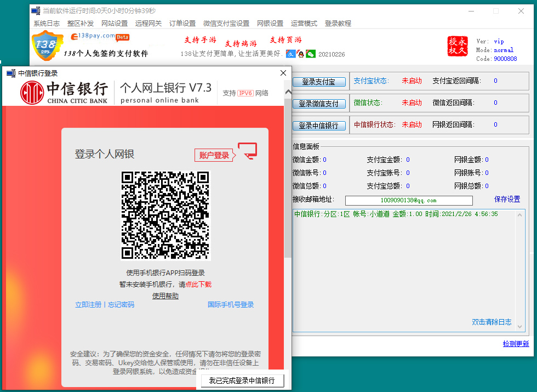Click the 支付宝账号 label

pyautogui.click(x=385, y=173)
